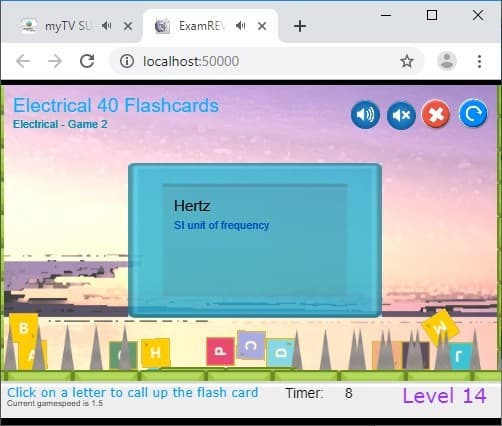Select the yellow letter B block

pos(23,328)
